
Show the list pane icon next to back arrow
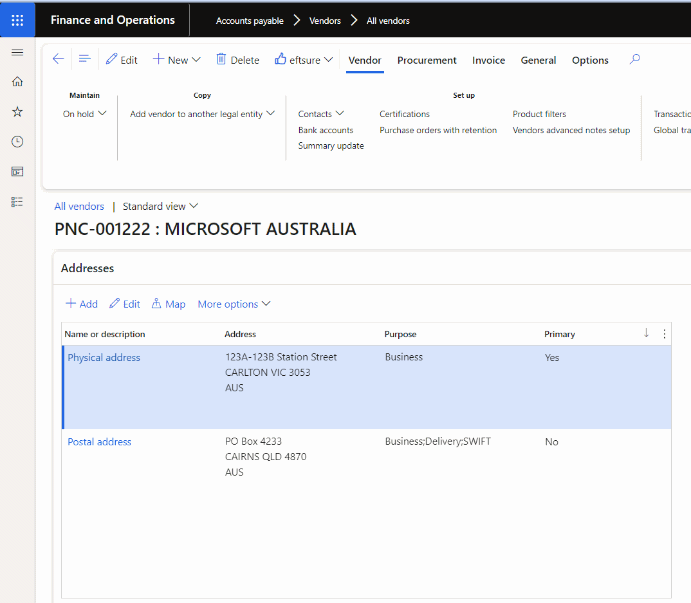85,59
